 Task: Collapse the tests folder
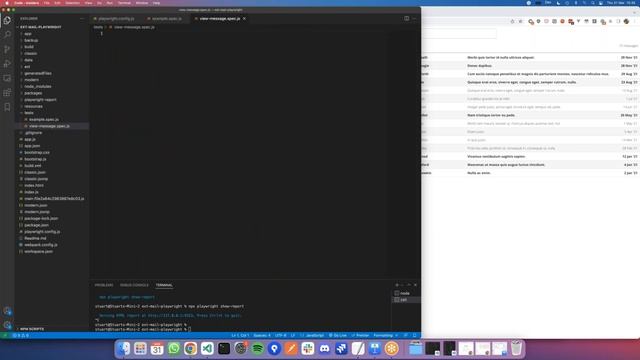pos(29,113)
